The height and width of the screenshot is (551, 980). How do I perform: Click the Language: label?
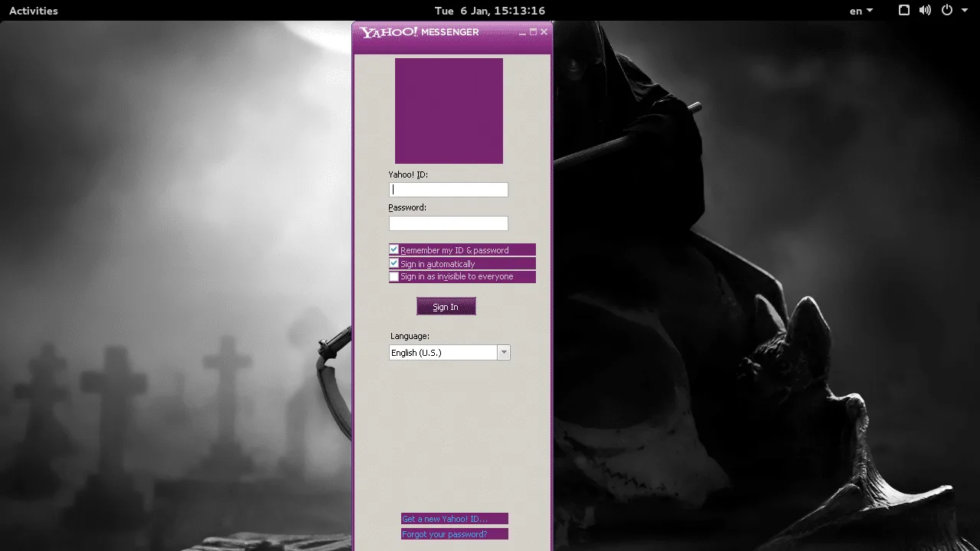pyautogui.click(x=410, y=336)
